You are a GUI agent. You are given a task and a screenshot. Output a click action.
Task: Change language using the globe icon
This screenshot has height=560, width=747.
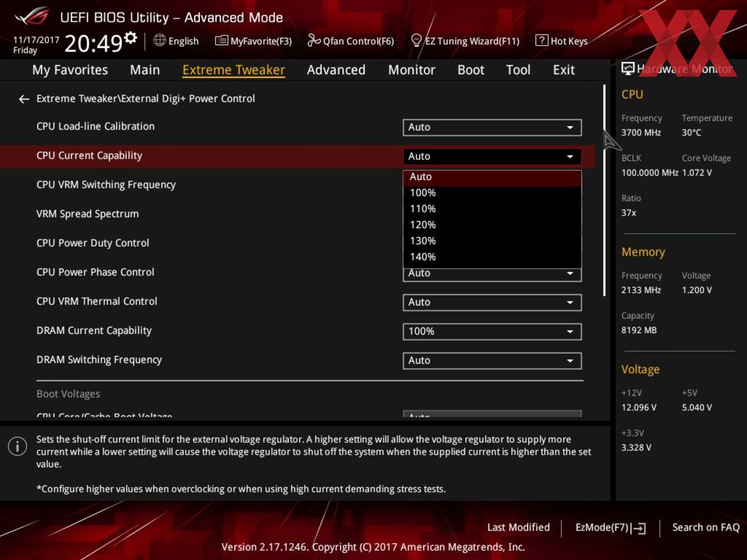coord(159,40)
